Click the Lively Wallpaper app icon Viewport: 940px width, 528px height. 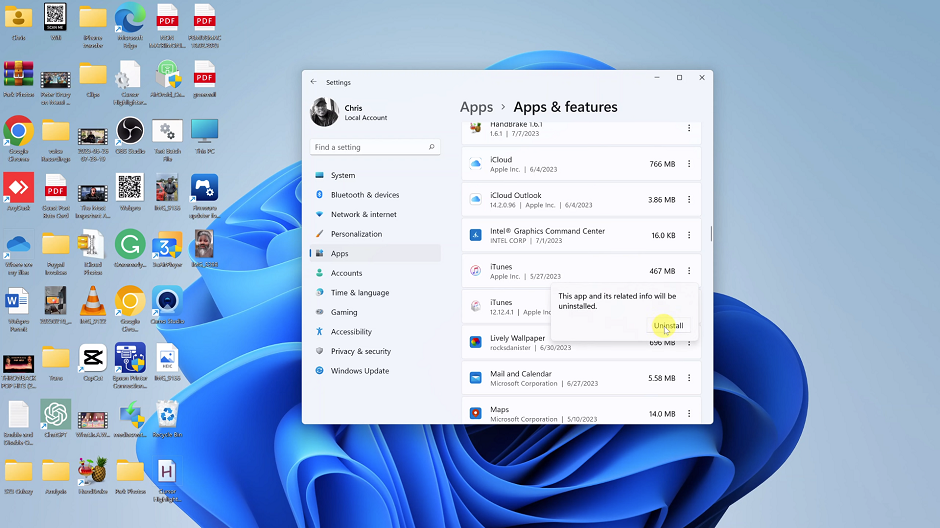(475, 342)
